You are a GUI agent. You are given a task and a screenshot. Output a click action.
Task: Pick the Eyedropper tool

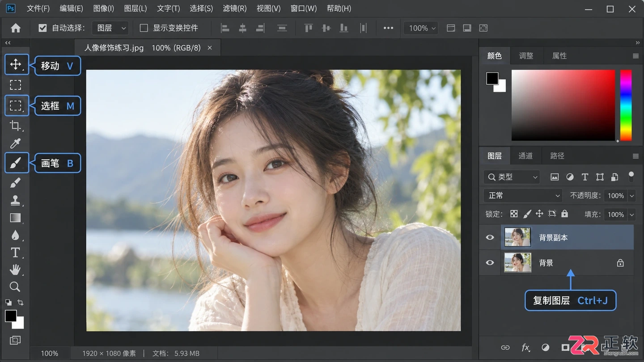(x=16, y=143)
